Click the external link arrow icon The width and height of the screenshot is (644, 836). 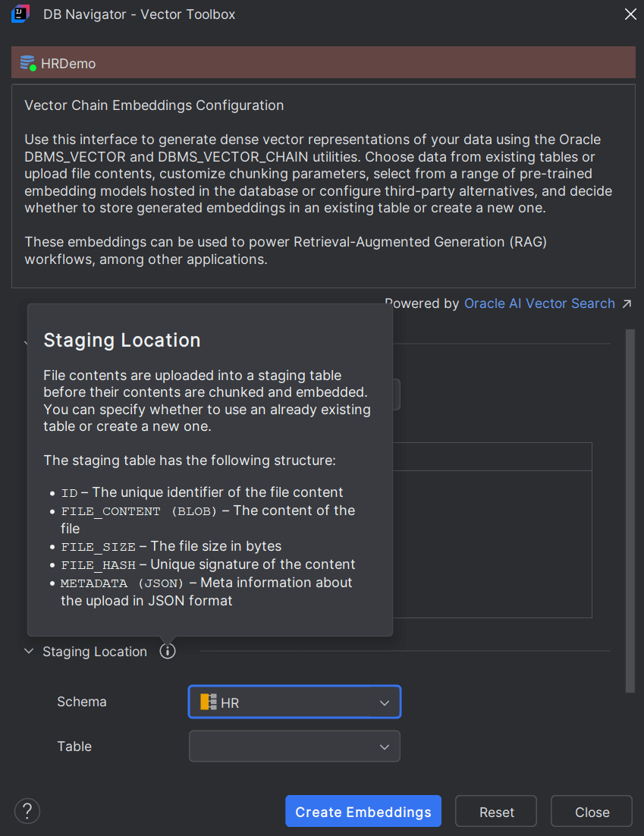[627, 303]
